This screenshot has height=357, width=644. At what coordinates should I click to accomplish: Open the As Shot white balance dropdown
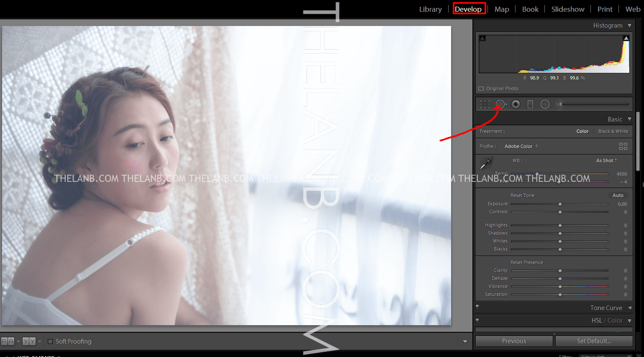[606, 160]
